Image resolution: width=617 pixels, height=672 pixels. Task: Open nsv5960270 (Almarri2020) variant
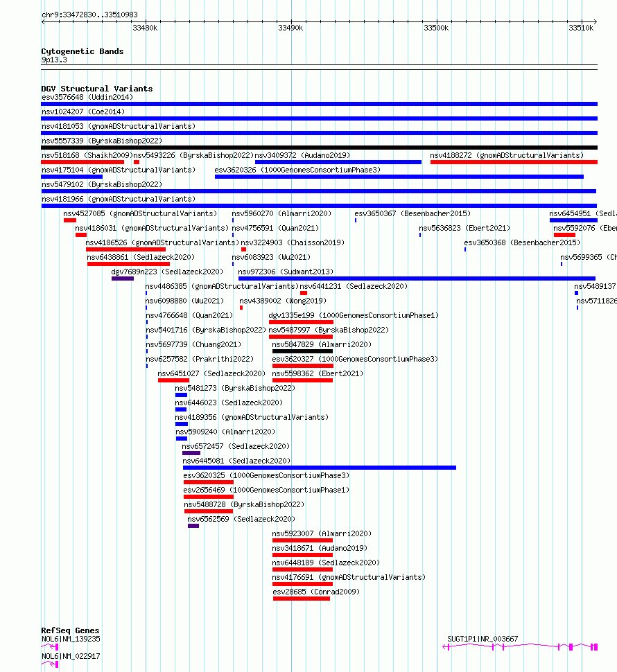(x=281, y=214)
